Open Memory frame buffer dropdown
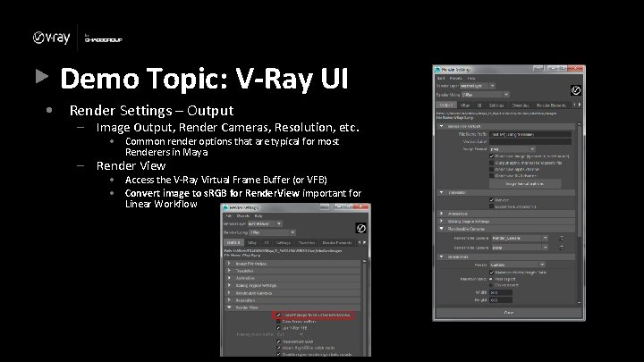Screen dimensions: 644x362 (291, 335)
